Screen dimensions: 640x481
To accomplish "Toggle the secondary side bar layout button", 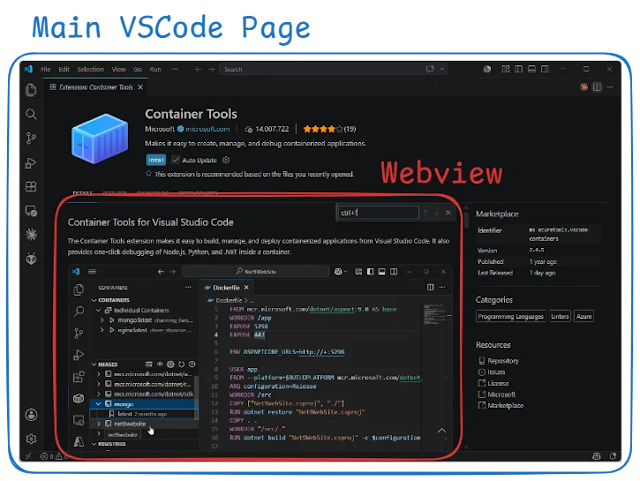I will [545, 69].
